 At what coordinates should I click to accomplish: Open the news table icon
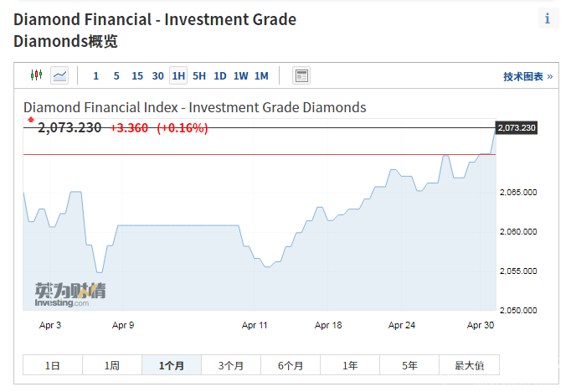[x=301, y=76]
